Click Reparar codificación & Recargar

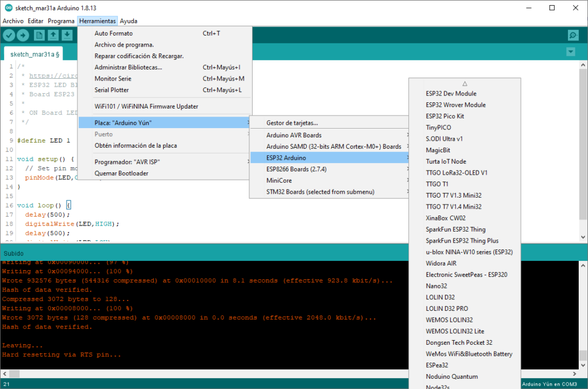[165, 56]
